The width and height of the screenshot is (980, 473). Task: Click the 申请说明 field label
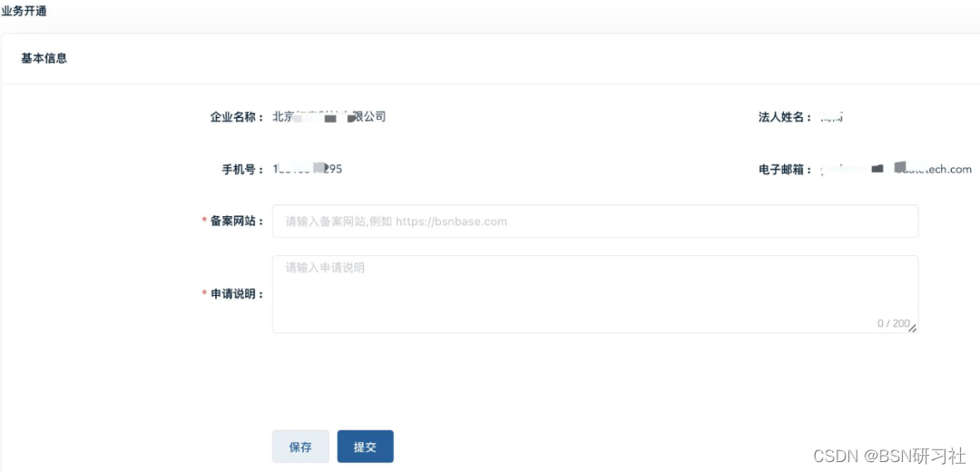pyautogui.click(x=237, y=294)
